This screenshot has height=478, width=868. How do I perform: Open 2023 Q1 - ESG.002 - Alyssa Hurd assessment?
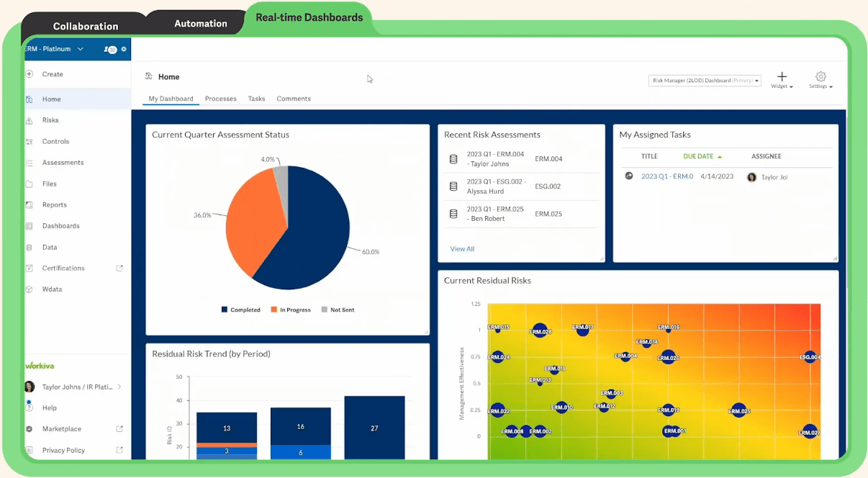pos(497,186)
